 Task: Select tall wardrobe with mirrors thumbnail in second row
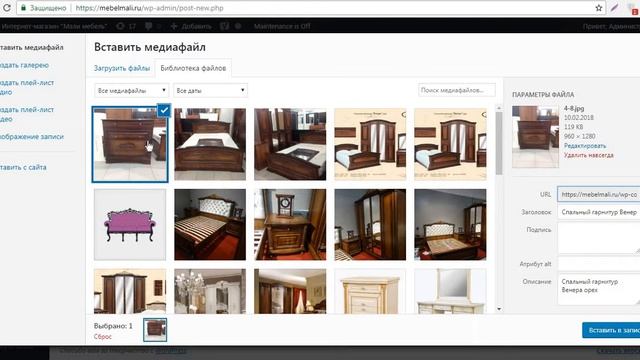click(x=370, y=224)
